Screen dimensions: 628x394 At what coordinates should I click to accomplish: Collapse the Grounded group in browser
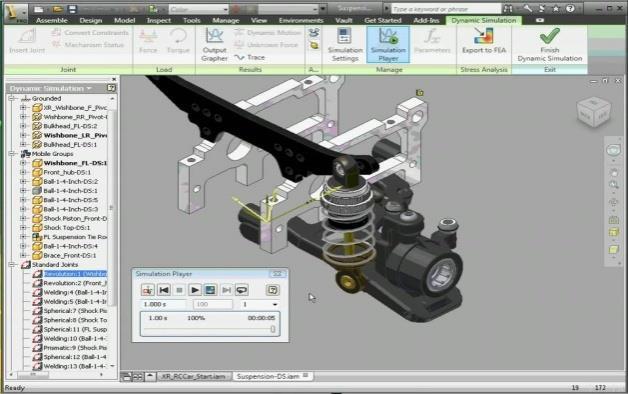coord(12,98)
